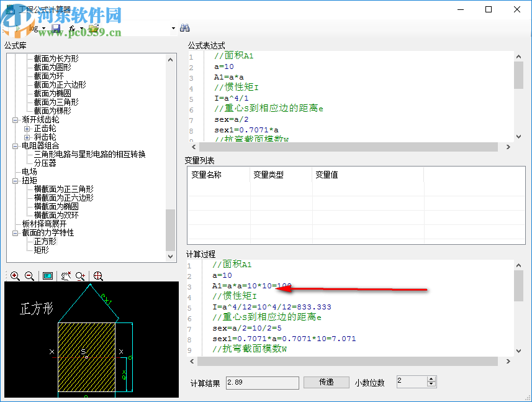
Task: Expand the 斜齿轮 tree node
Action: pyautogui.click(x=27, y=137)
